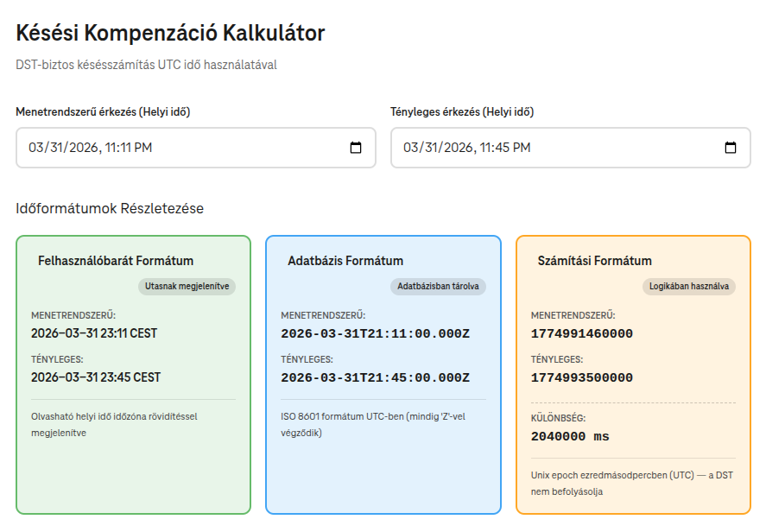This screenshot has height=532, width=766.
Task: Select the KÜLÖNBSÉG value 2040000 ms
Action: (570, 437)
